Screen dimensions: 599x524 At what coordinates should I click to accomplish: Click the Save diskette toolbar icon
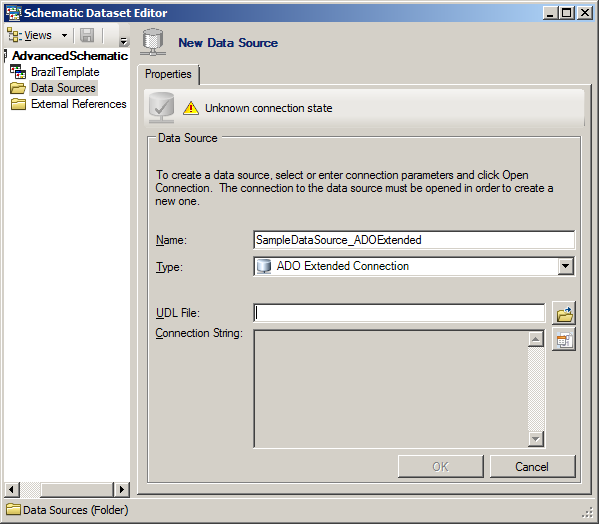[87, 36]
